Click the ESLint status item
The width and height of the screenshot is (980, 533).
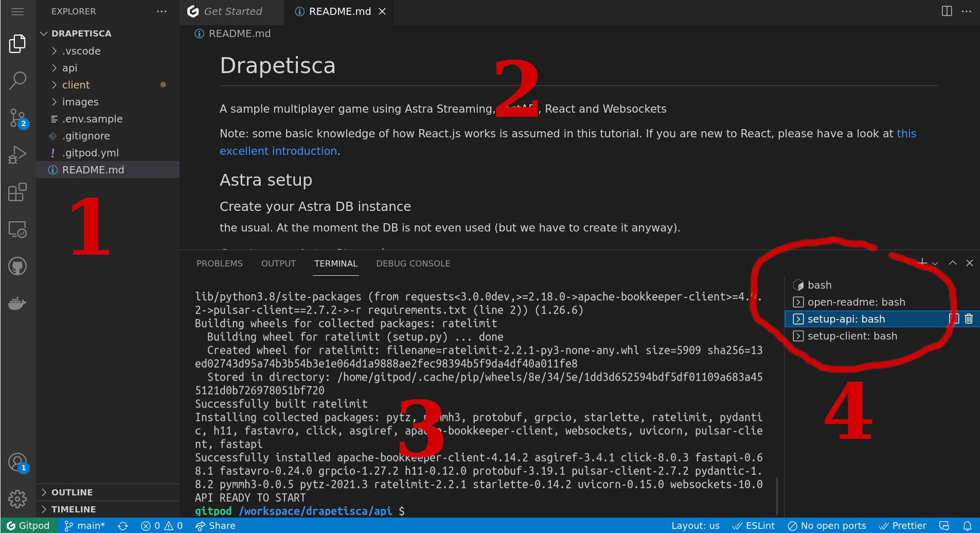click(x=754, y=526)
